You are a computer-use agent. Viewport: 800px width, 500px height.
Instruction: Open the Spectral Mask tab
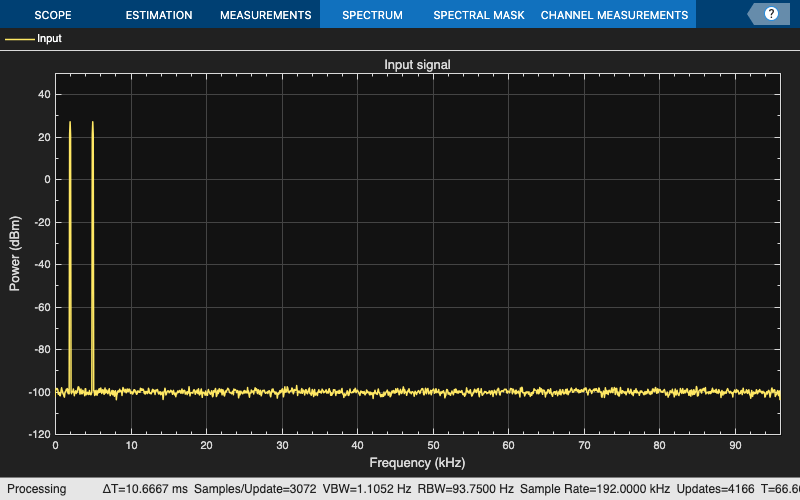[478, 15]
